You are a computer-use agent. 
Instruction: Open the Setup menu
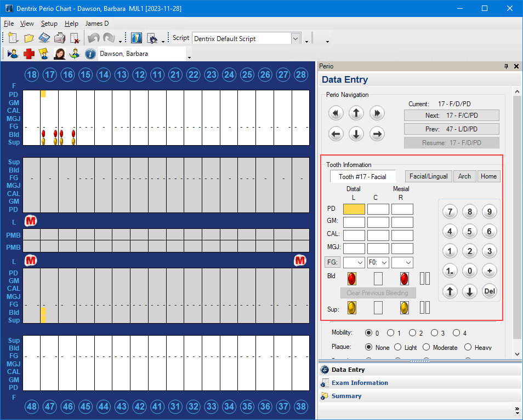click(x=49, y=24)
